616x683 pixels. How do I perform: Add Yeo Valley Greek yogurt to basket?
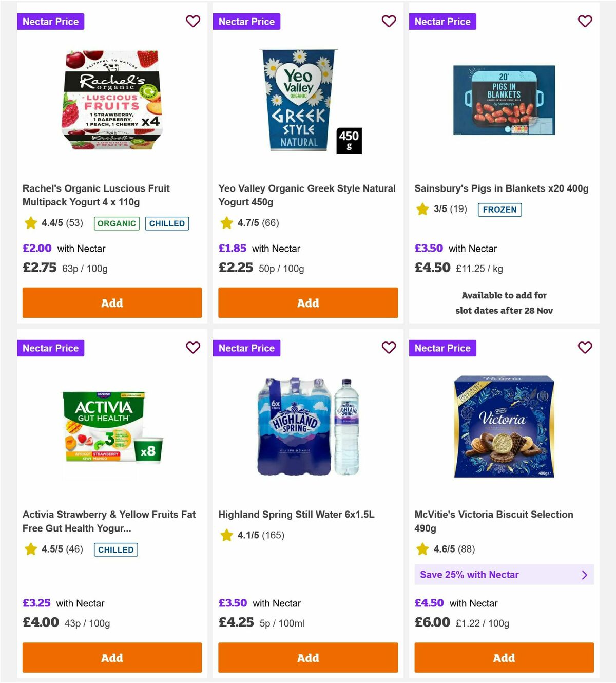(307, 302)
